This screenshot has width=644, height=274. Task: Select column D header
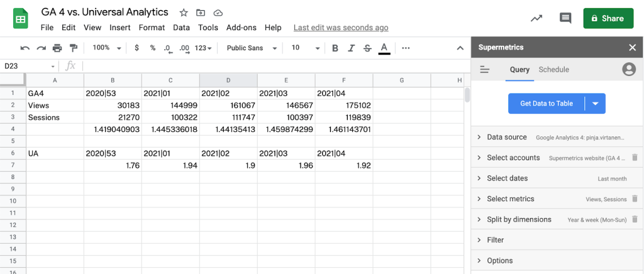pyautogui.click(x=228, y=80)
